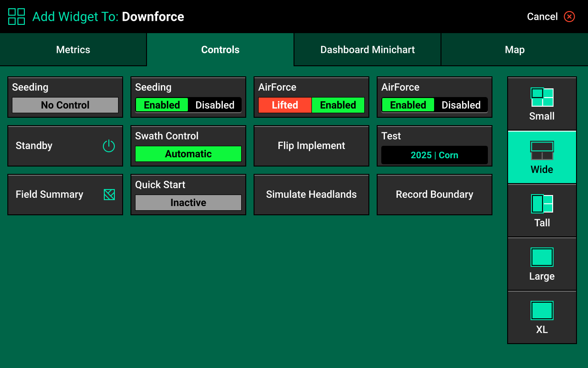This screenshot has height=368, width=588.
Task: Select the Wide widget size icon
Action: (542, 150)
